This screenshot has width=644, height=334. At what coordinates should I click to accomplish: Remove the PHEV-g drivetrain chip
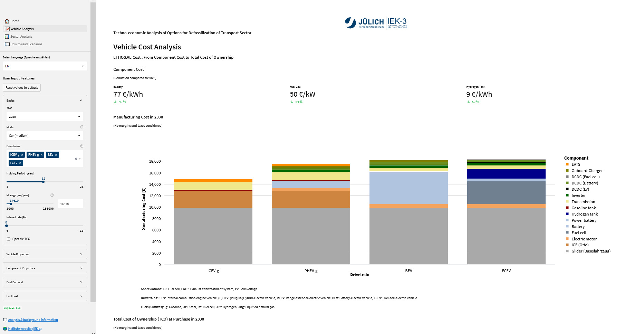[x=41, y=155]
